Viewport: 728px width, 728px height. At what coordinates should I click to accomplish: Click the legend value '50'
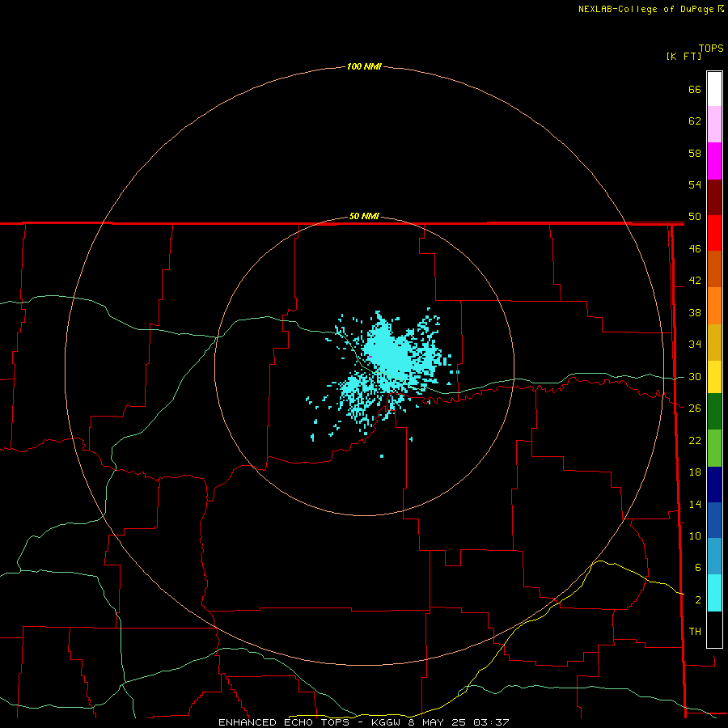[695, 217]
